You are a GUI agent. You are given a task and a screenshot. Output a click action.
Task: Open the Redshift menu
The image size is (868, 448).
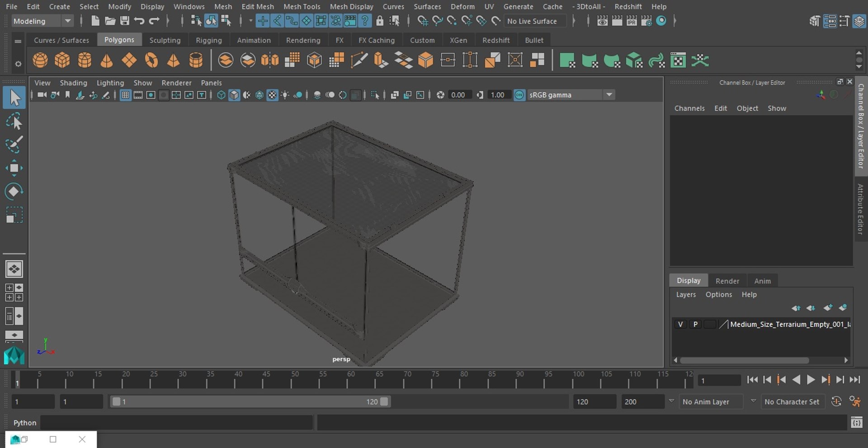(x=628, y=6)
